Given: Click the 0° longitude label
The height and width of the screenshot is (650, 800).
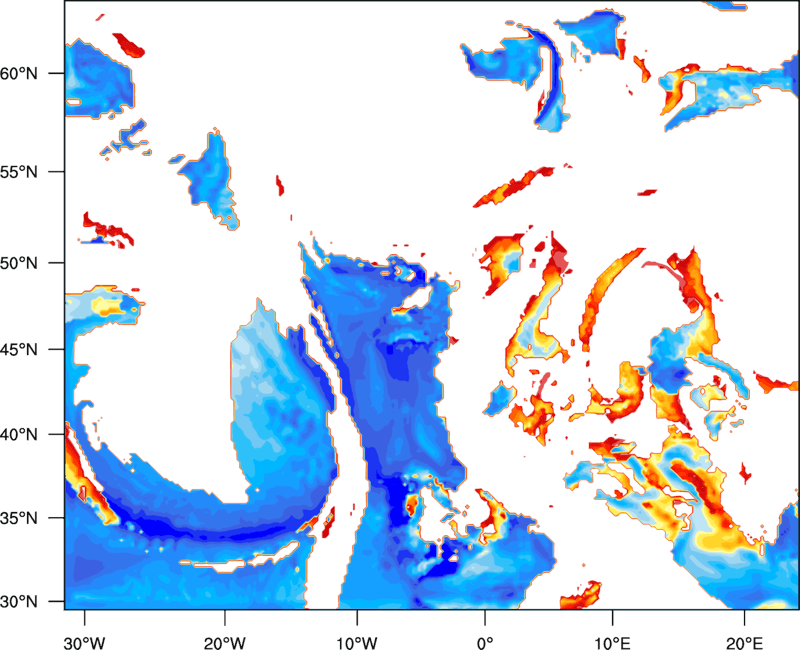Looking at the screenshot, I should click(x=485, y=643).
